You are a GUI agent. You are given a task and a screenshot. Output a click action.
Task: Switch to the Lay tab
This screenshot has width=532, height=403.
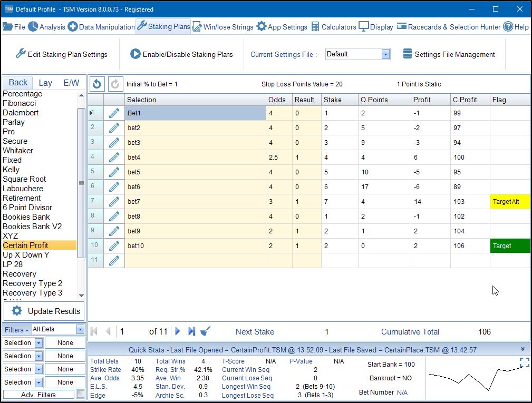(45, 83)
